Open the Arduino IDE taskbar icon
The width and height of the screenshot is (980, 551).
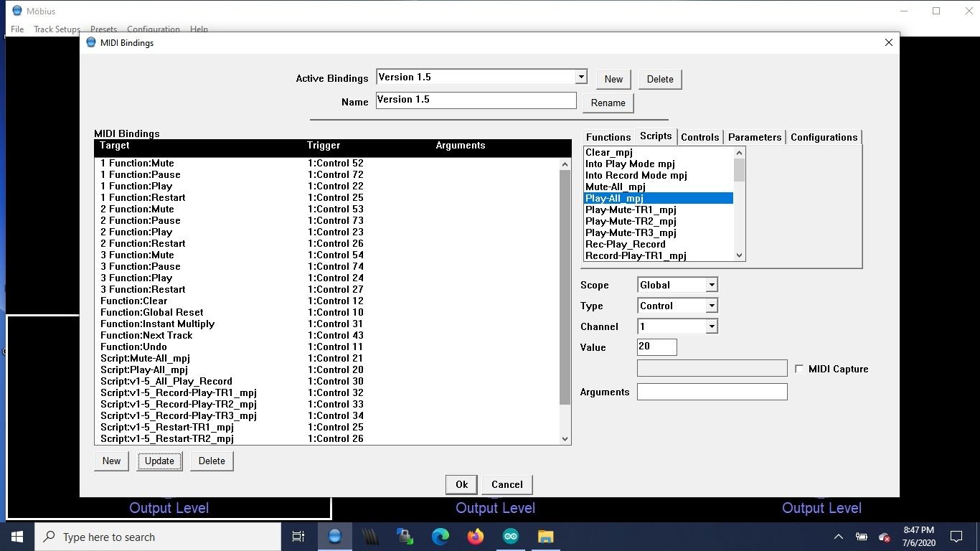point(511,537)
